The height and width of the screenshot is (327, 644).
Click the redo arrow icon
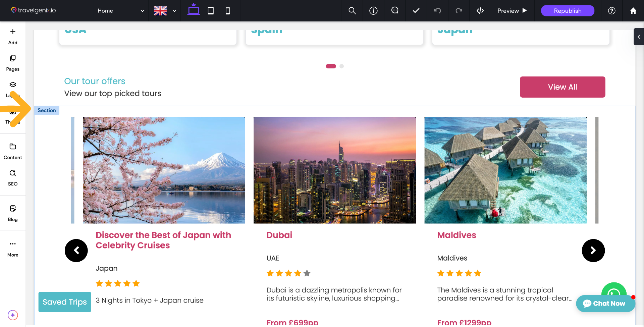pyautogui.click(x=459, y=11)
